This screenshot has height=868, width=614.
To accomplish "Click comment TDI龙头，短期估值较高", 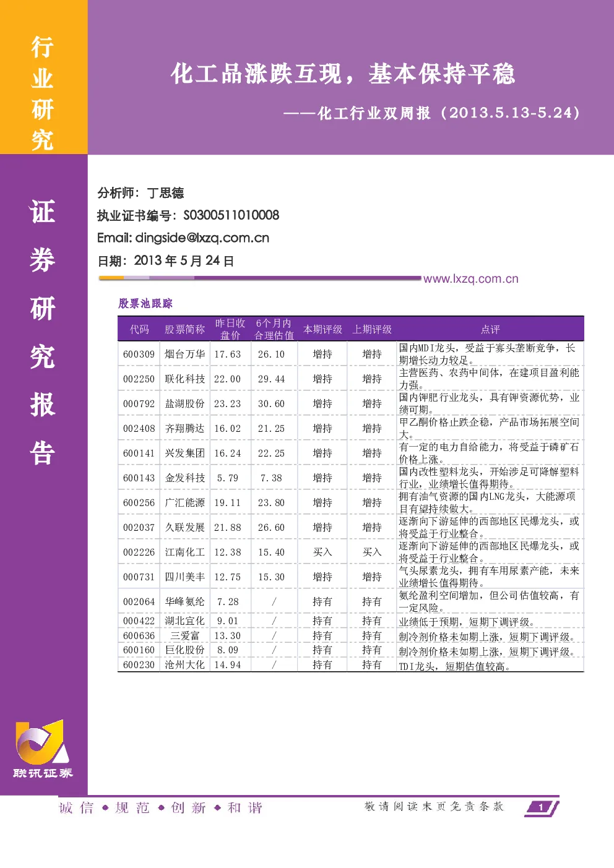I will point(455,666).
